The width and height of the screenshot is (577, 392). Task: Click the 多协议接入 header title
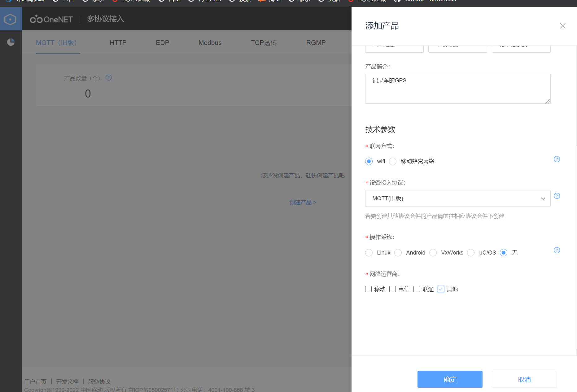(x=105, y=19)
